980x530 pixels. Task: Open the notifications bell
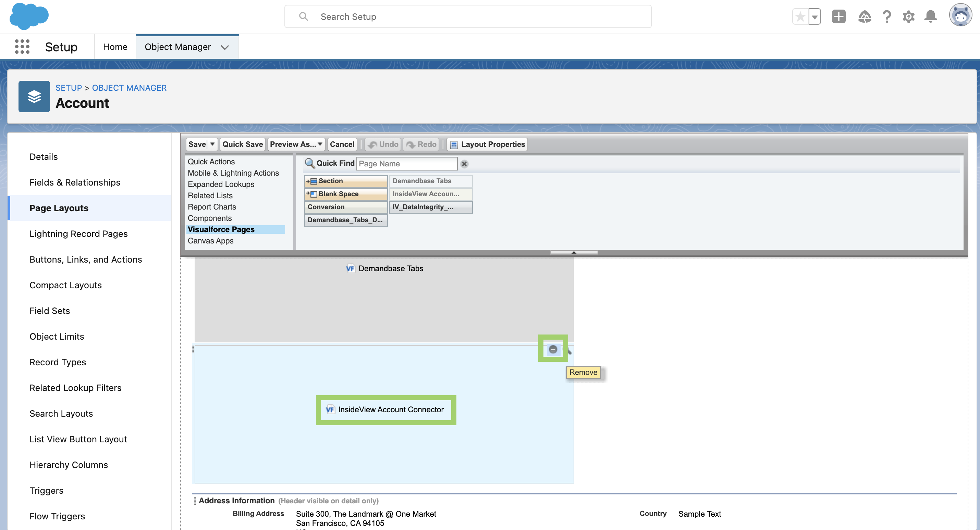(931, 17)
